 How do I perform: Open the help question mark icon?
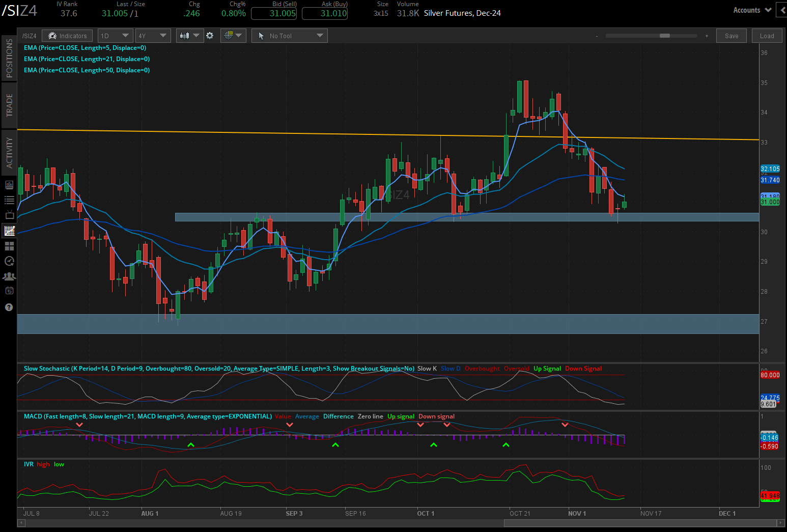pyautogui.click(x=9, y=307)
